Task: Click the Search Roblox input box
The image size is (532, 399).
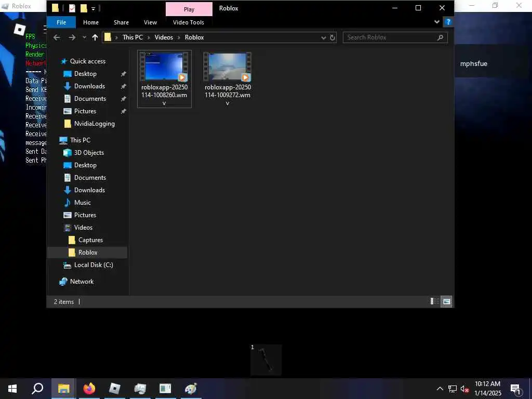Action: pos(390,37)
